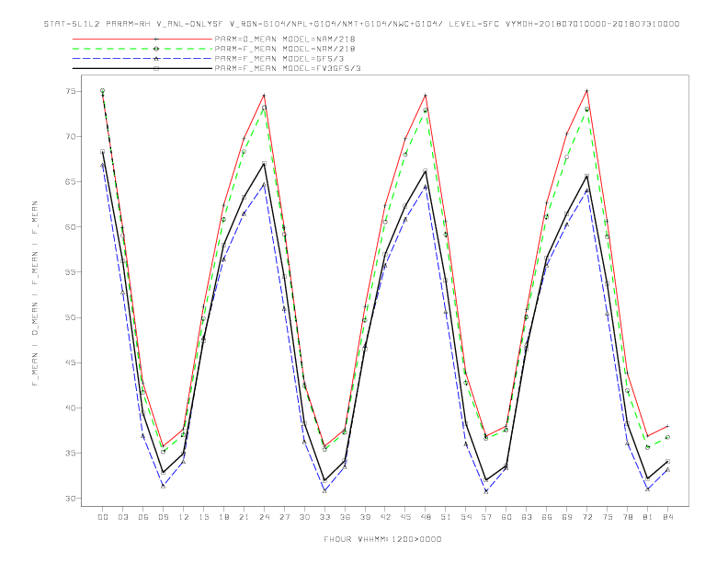The image size is (728, 563).
Task: Select legend entry PARM=O_MEAN MODEL=NAM/218
Action: pos(285,39)
